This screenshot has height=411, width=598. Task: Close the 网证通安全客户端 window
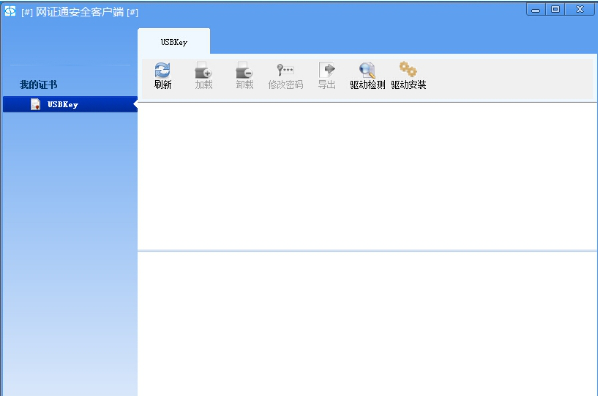click(580, 10)
